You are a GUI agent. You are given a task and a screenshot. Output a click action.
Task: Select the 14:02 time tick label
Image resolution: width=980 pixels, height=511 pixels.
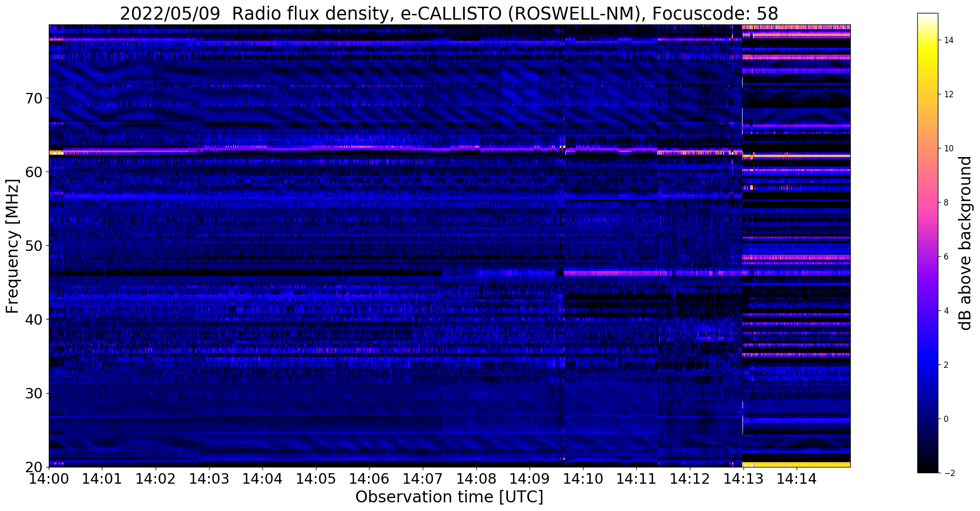pyautogui.click(x=156, y=478)
